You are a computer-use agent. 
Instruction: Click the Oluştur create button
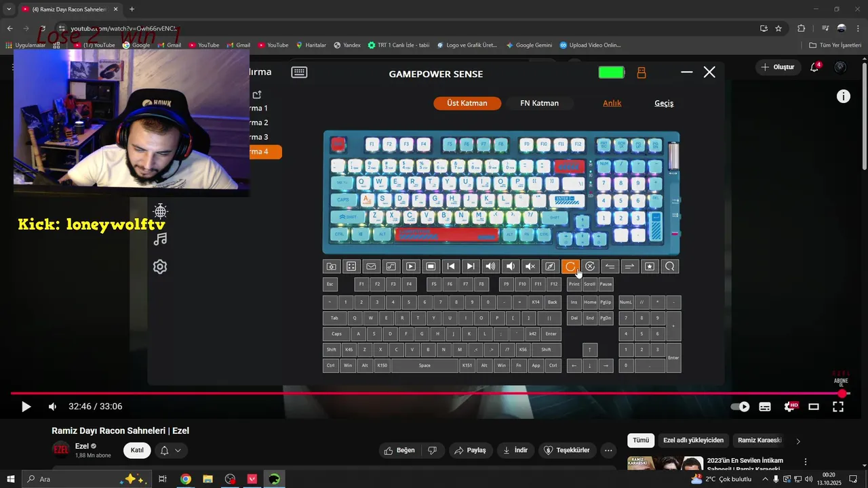pos(777,67)
